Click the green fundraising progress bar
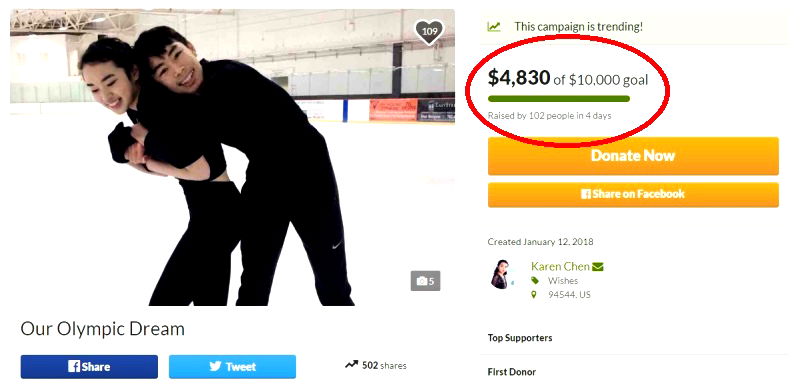 click(559, 99)
